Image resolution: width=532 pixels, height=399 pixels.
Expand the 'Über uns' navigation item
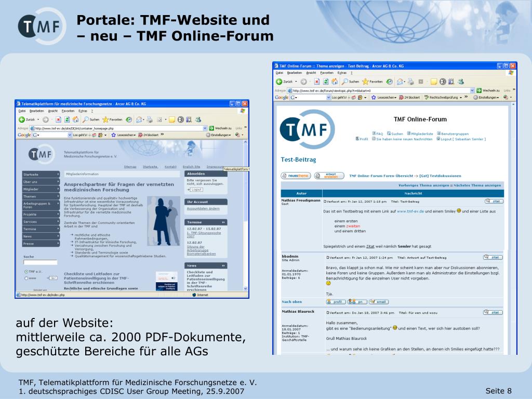coord(41,182)
